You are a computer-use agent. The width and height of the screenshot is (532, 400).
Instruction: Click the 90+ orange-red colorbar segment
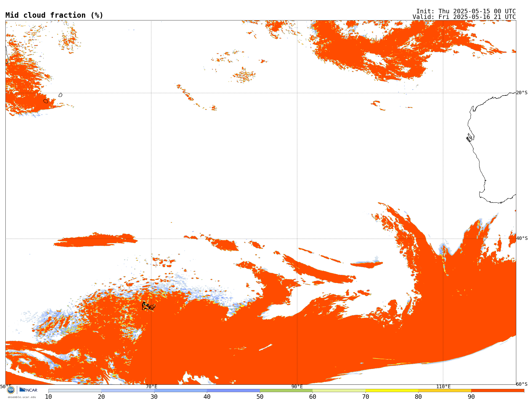(498, 391)
